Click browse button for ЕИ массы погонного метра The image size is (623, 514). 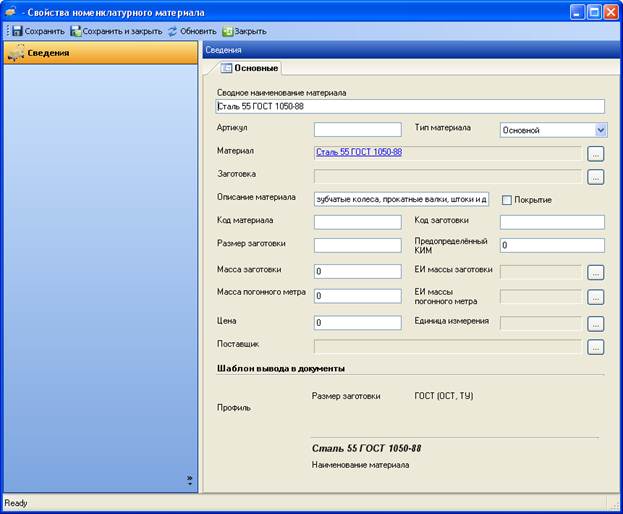(595, 297)
